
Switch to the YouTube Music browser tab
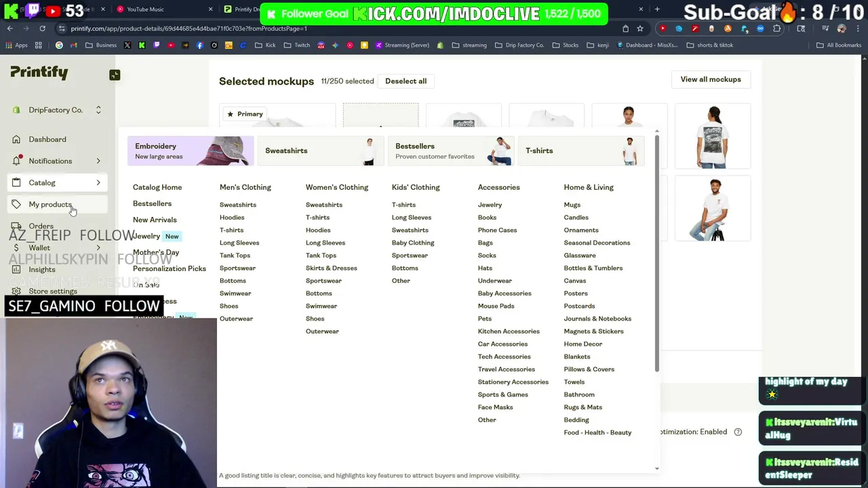pos(163,9)
